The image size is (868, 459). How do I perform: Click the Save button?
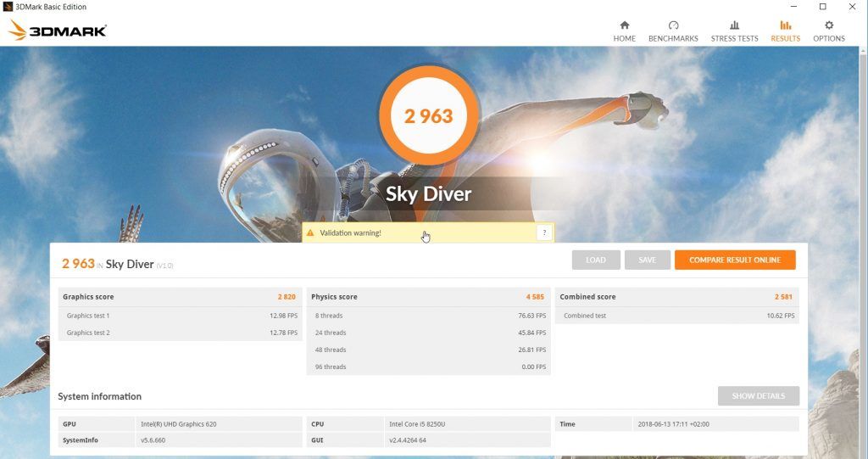[647, 260]
